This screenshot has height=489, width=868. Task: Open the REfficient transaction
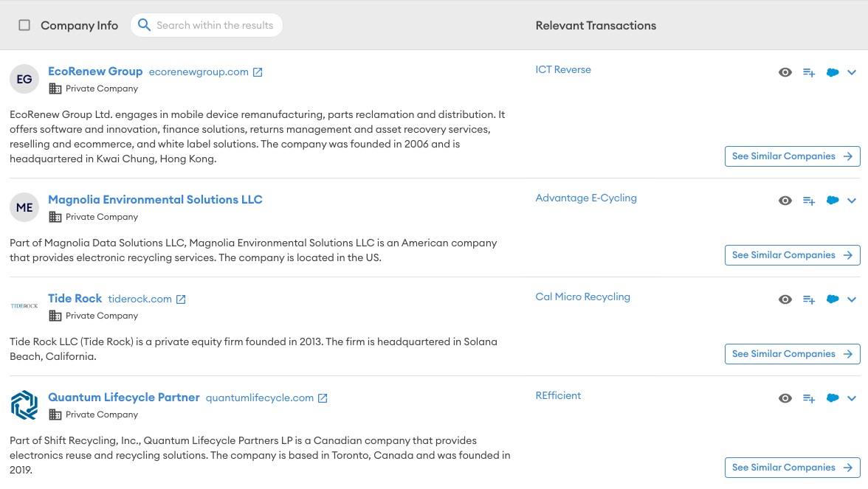pyautogui.click(x=558, y=395)
